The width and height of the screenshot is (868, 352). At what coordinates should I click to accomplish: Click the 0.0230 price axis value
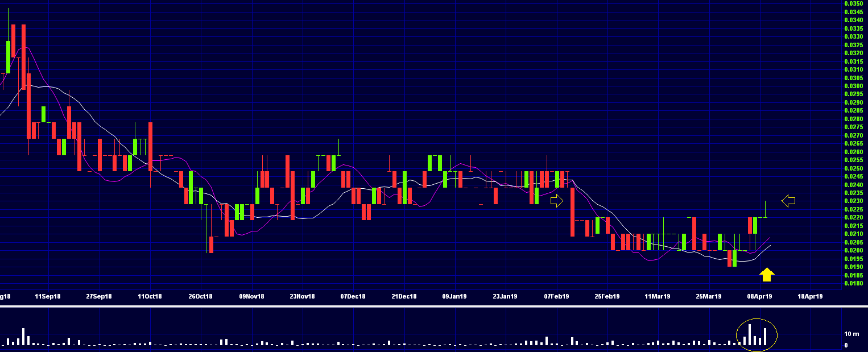pos(854,201)
